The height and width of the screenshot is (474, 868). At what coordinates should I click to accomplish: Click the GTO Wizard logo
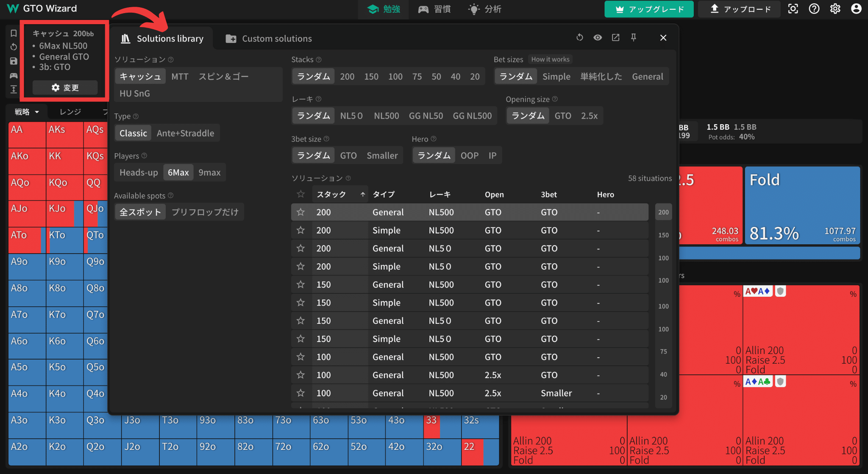(42, 8)
